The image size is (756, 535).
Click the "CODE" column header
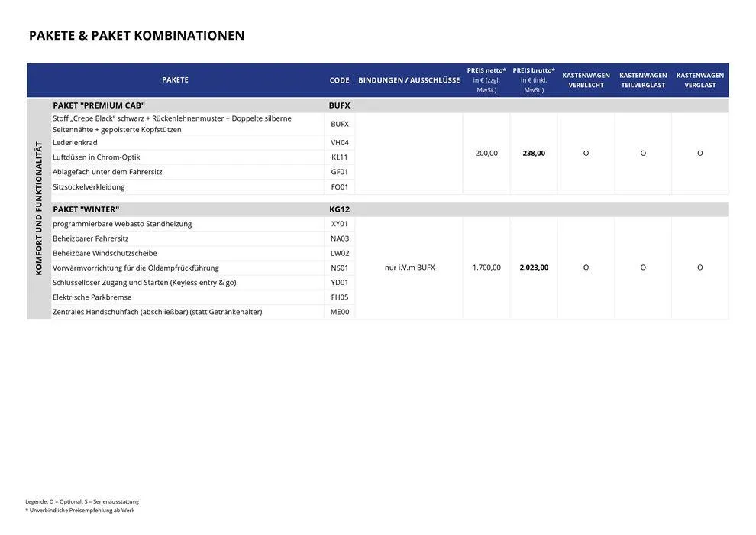pos(339,80)
